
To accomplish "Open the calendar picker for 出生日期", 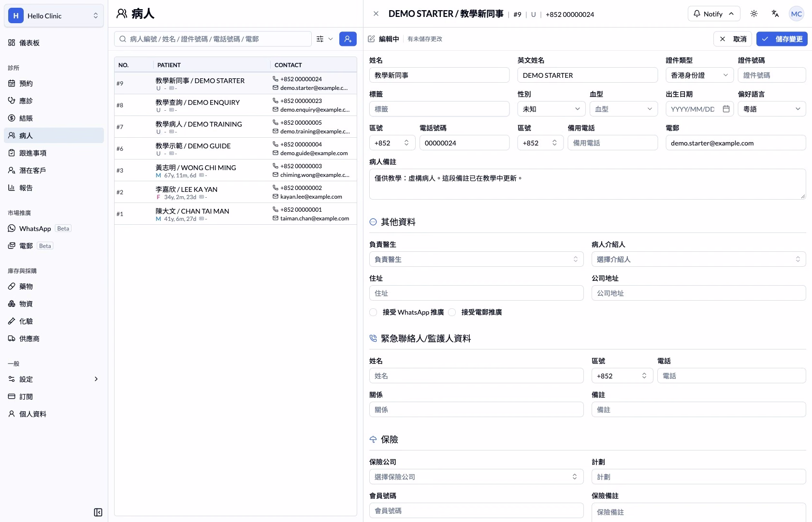I will tap(726, 109).
